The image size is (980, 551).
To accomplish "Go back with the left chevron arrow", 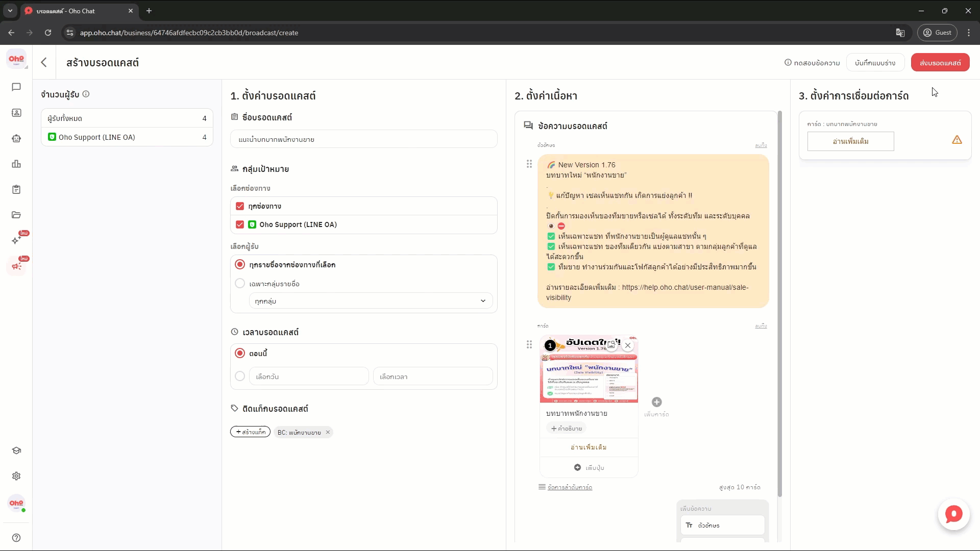I will (44, 62).
